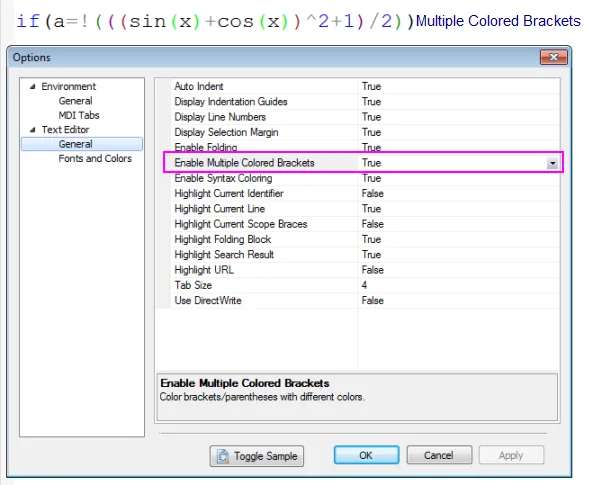Open Fonts and Colors settings
590x485 pixels.
tap(95, 158)
